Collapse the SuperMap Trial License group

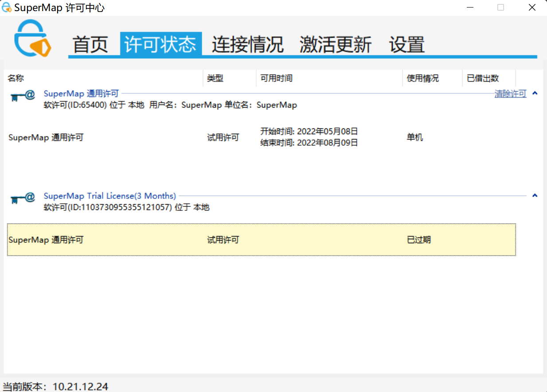click(x=535, y=195)
